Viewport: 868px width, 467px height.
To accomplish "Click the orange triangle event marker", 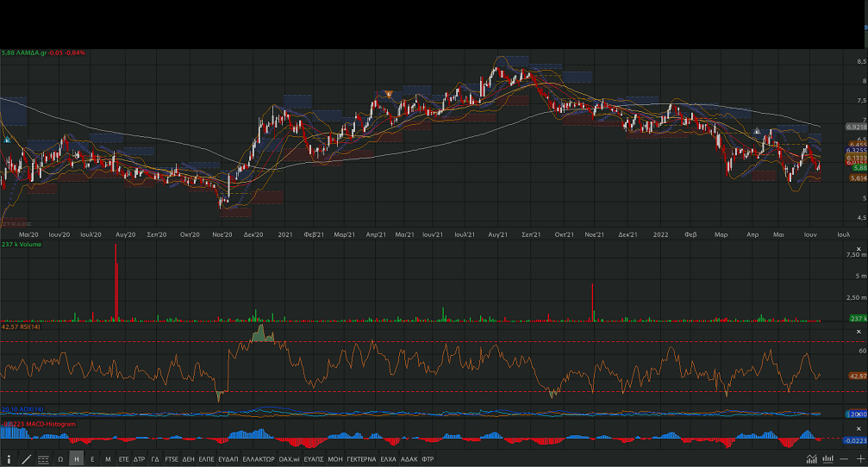I will tap(390, 93).
